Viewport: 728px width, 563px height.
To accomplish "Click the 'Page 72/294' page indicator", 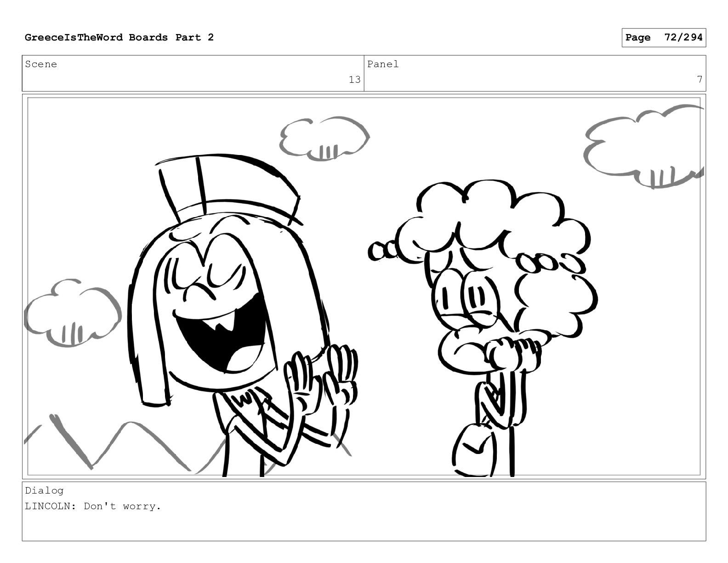I will (664, 38).
